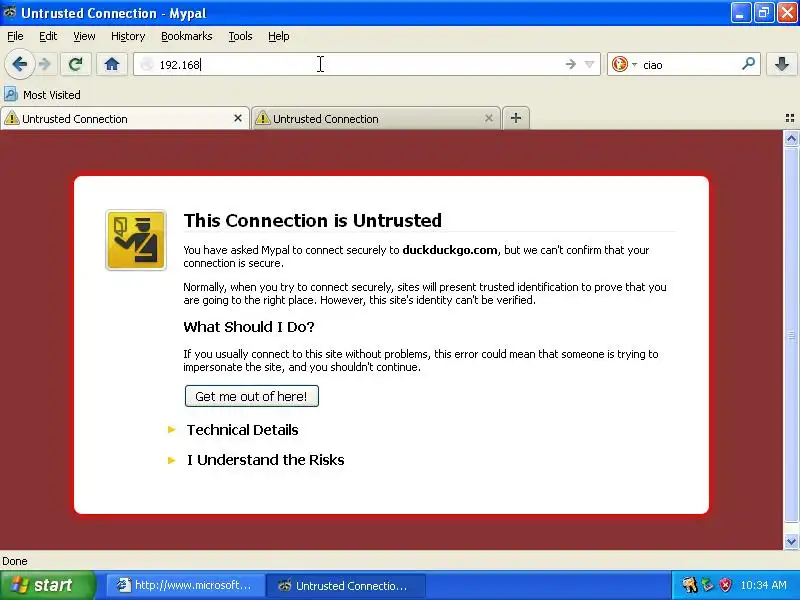This screenshot has height=600, width=800.
Task: Open the DuckDuckGo search engine selector
Action: tap(624, 64)
